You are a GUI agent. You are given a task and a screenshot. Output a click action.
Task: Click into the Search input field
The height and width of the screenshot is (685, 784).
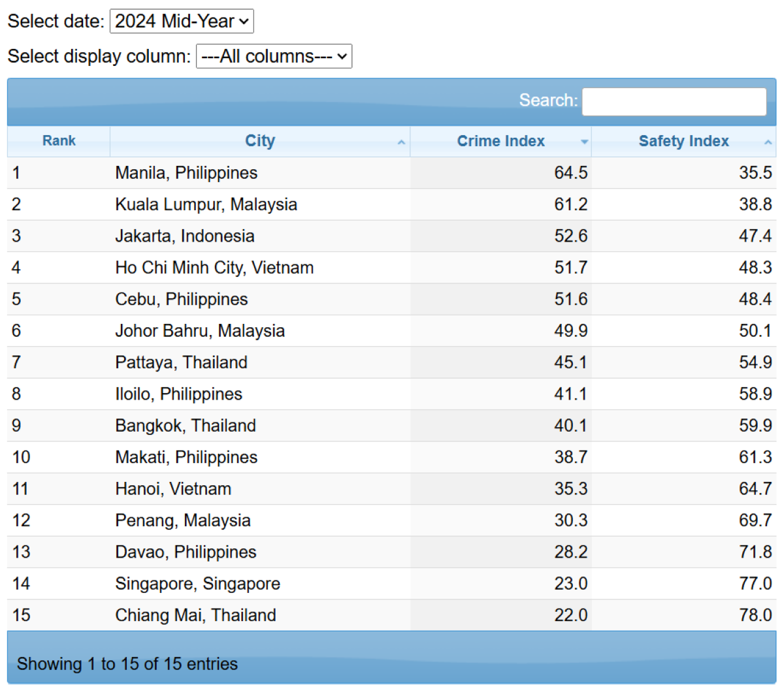point(674,101)
